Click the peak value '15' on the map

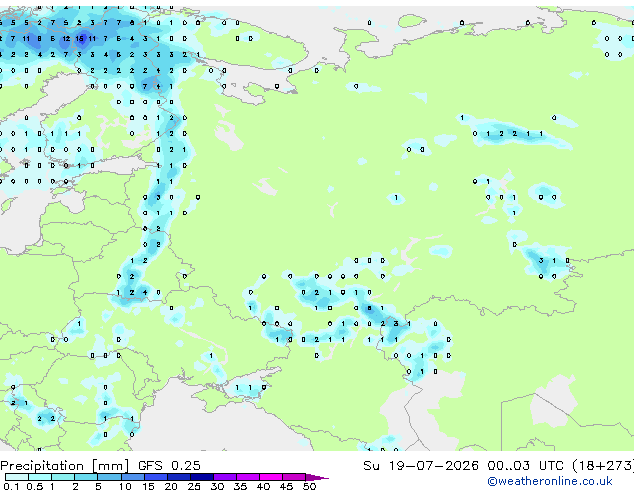[x=80, y=39]
